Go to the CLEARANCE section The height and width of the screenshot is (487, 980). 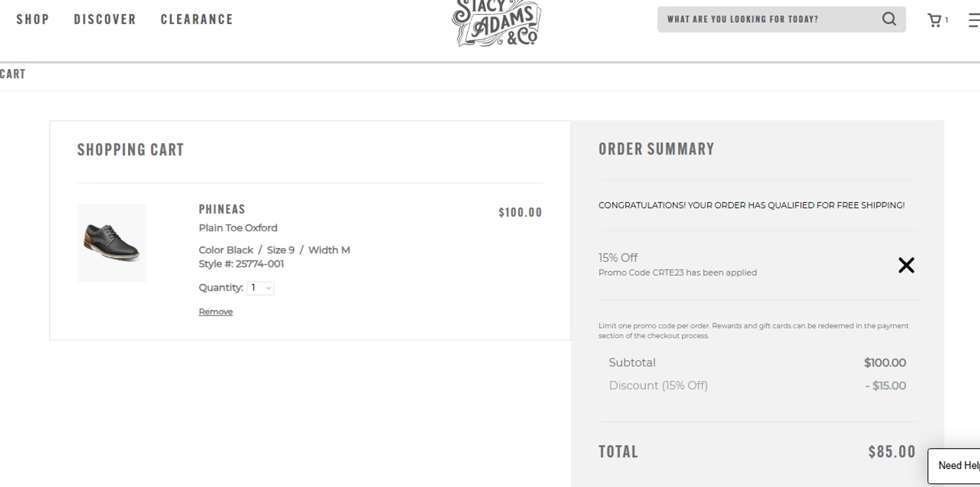tap(197, 20)
